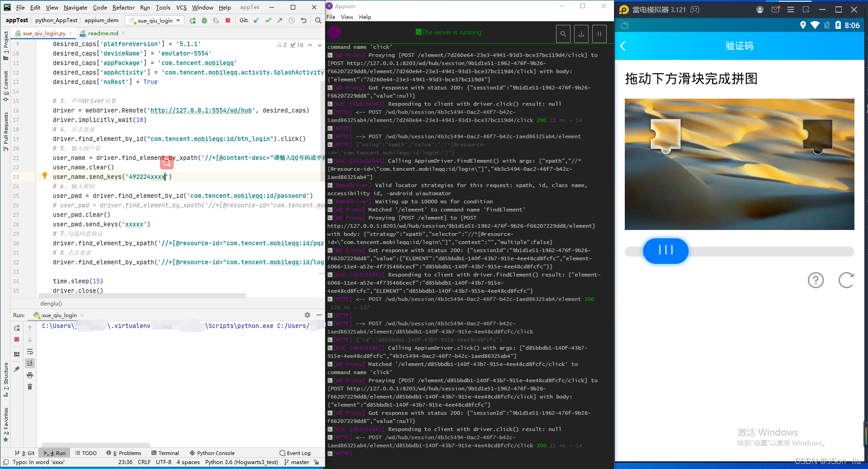Click blue captcha slider handle
868x469 pixels.
point(665,251)
